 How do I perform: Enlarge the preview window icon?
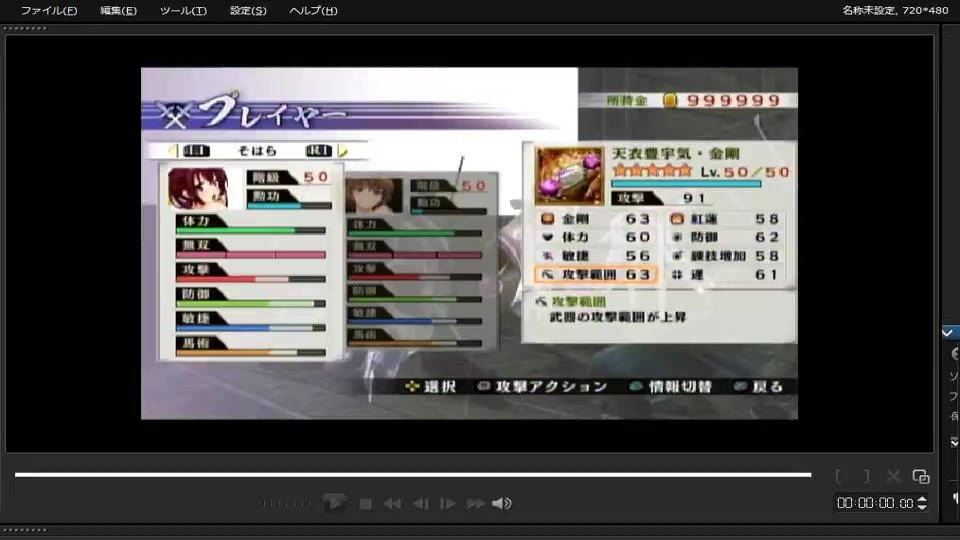click(921, 476)
